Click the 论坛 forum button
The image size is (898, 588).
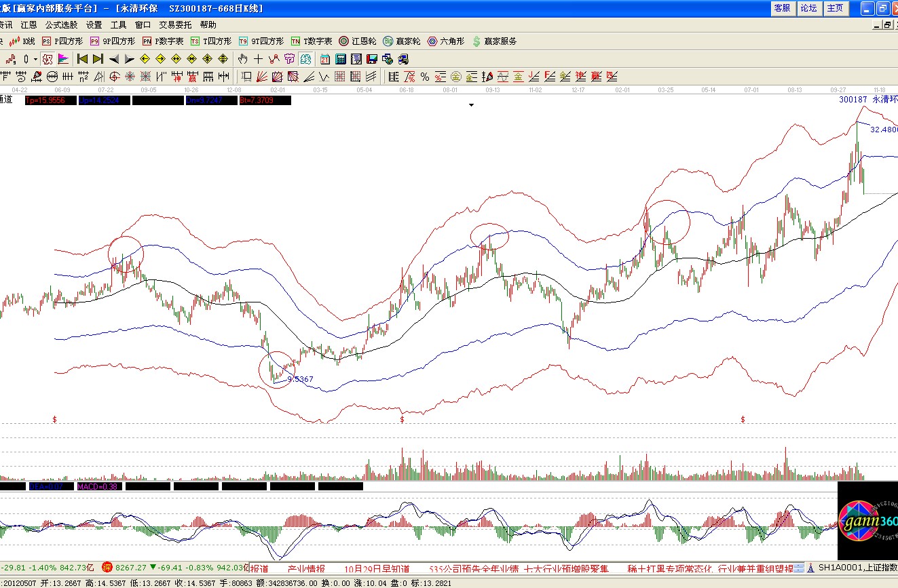(x=808, y=8)
